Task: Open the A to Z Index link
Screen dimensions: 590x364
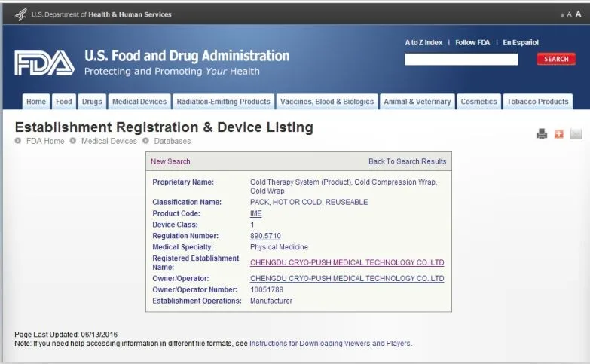Action: point(423,42)
